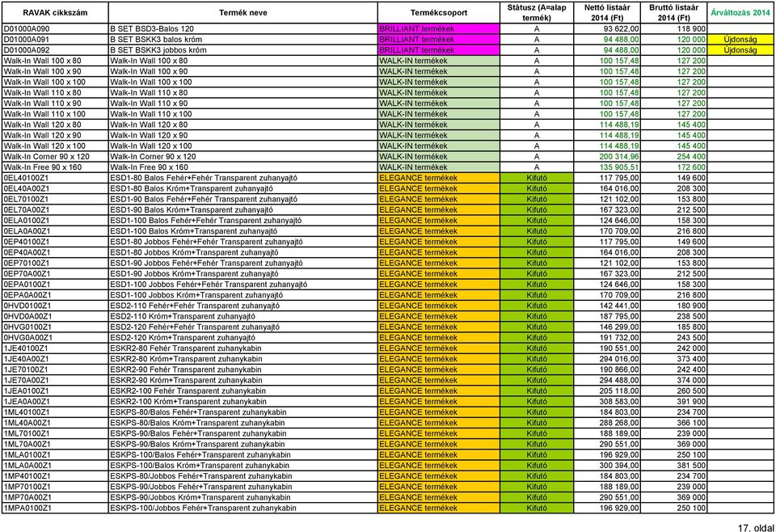Viewport: 776px width, 532px height.
Task: Select the 'RAVAK cikkszám' column header
Action: (55, 13)
